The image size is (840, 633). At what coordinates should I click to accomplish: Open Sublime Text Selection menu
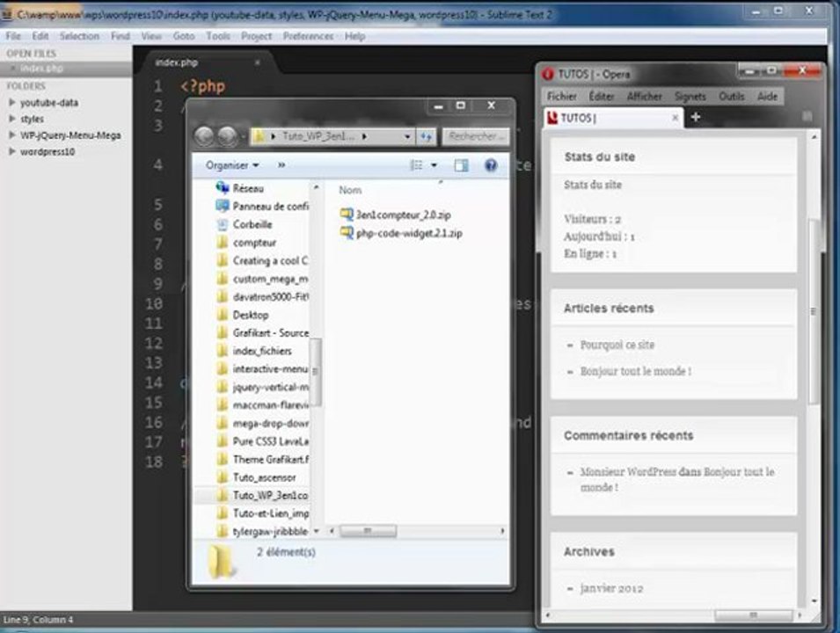pyautogui.click(x=79, y=36)
